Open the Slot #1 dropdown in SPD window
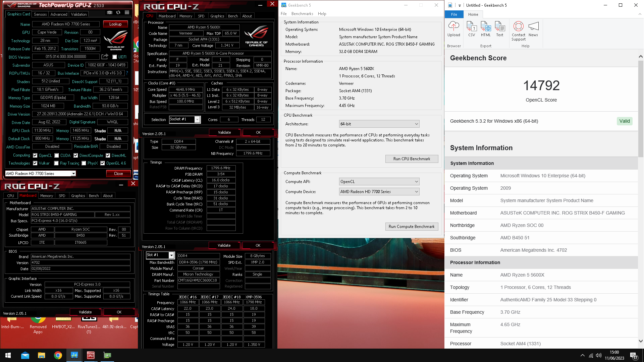644x362 pixels. 171,255
